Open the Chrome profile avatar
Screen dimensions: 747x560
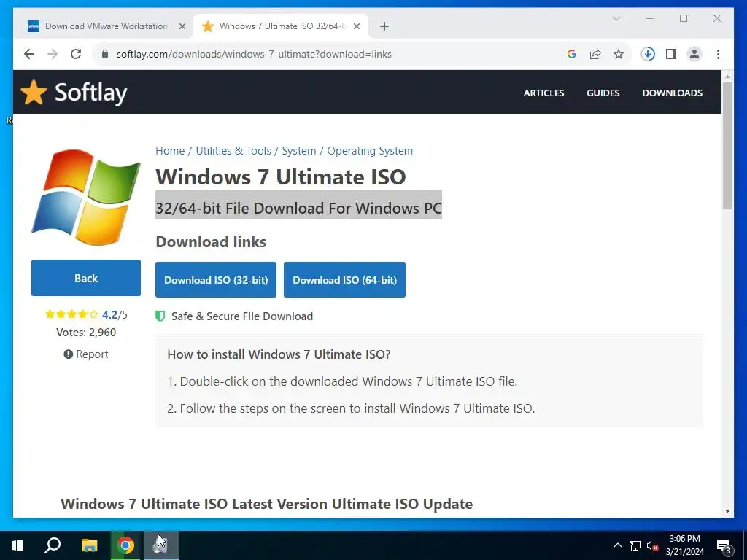point(694,54)
